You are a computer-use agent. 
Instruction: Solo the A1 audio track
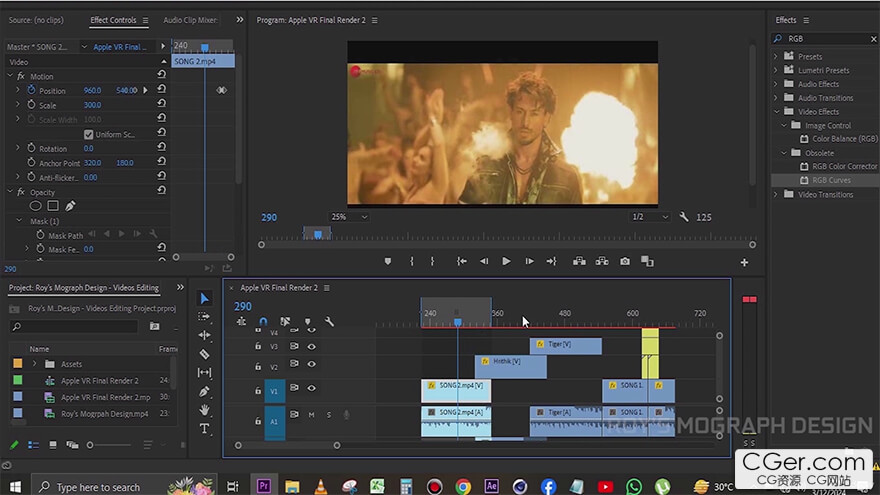pyautogui.click(x=329, y=415)
